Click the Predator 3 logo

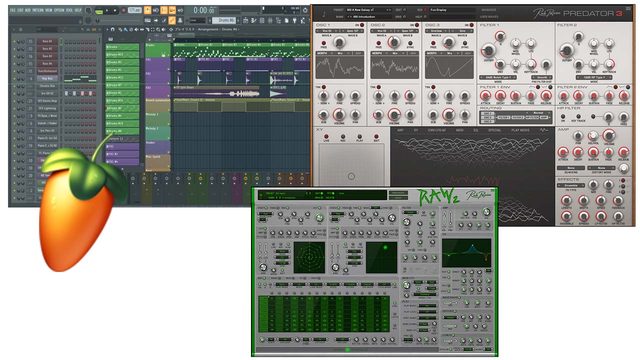[x=578, y=13]
